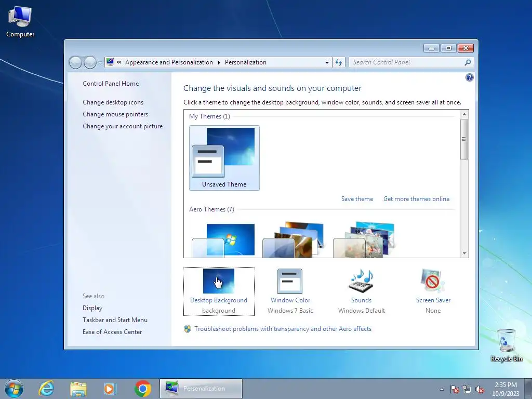The width and height of the screenshot is (532, 399).
Task: Click the Windows Default sounds label
Action: coord(362,311)
